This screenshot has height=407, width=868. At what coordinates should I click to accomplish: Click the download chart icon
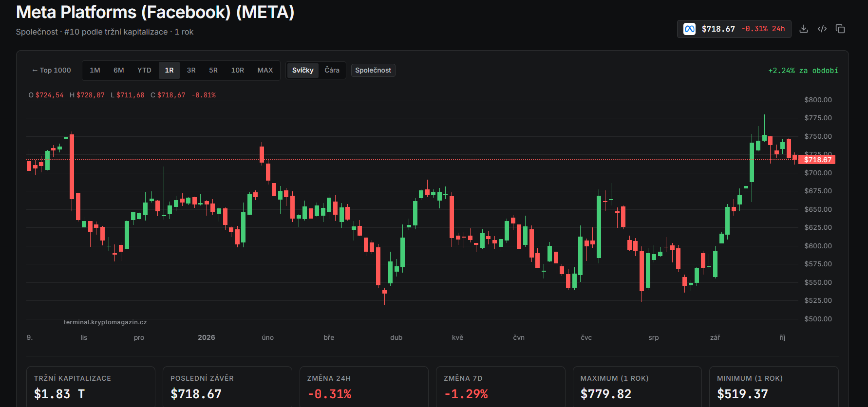click(804, 29)
